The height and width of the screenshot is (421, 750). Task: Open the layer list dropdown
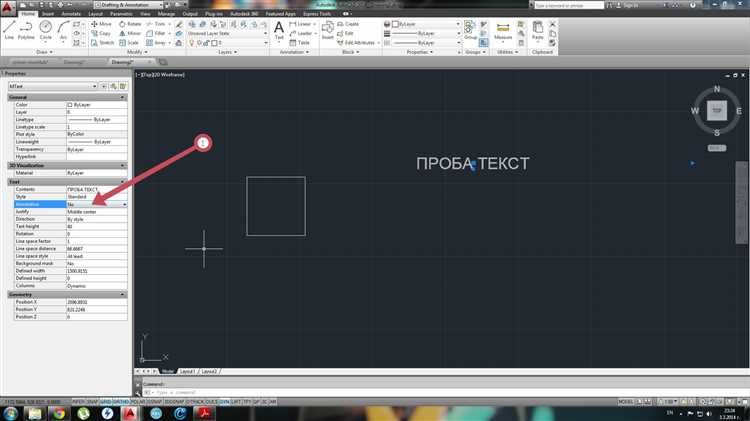click(227, 43)
